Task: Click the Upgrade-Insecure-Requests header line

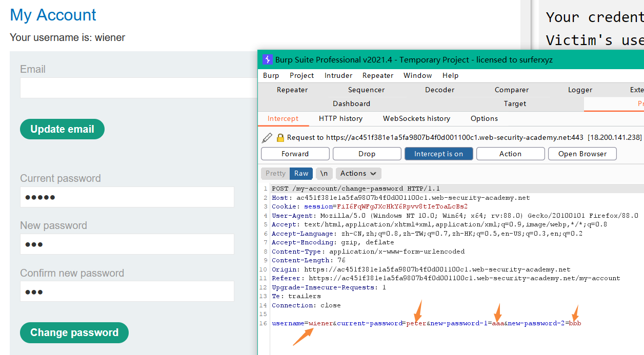Action: tap(329, 287)
